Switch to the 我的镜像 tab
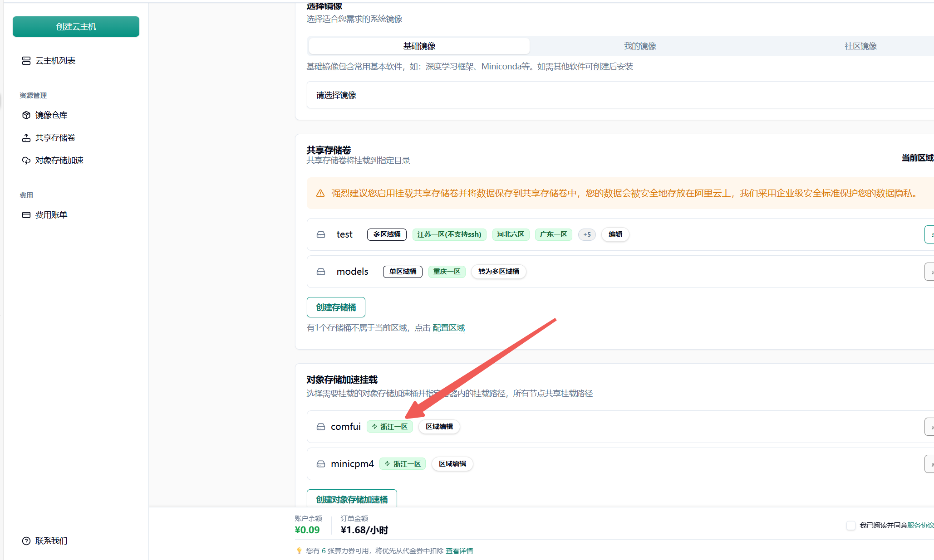The width and height of the screenshot is (934, 560). [639, 46]
